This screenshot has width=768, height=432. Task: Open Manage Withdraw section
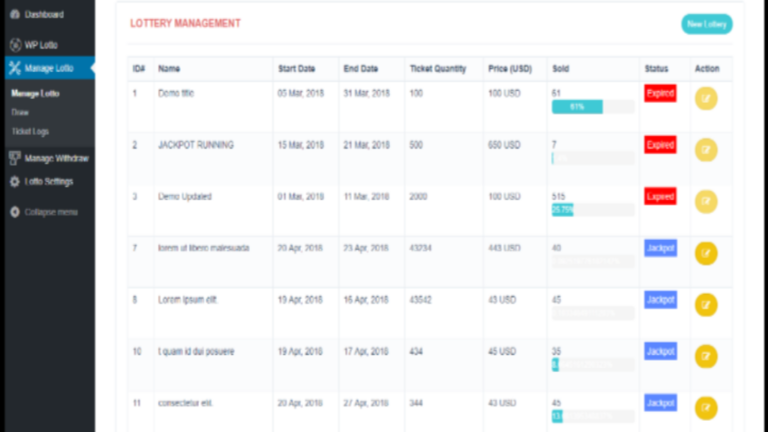click(x=56, y=159)
